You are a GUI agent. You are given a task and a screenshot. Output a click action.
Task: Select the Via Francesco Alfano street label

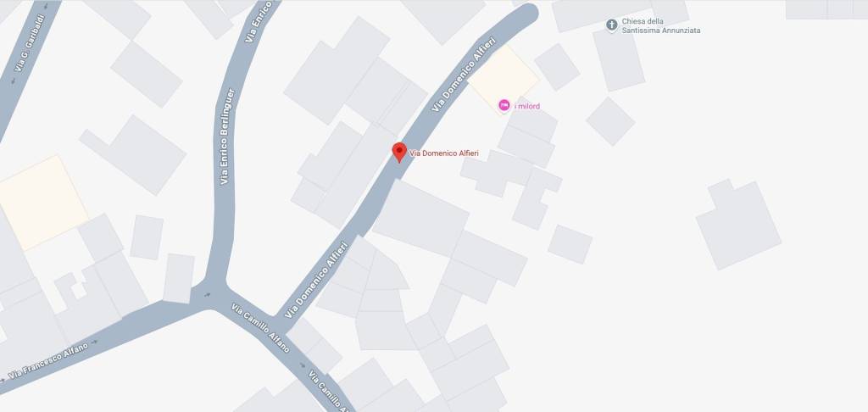47,361
